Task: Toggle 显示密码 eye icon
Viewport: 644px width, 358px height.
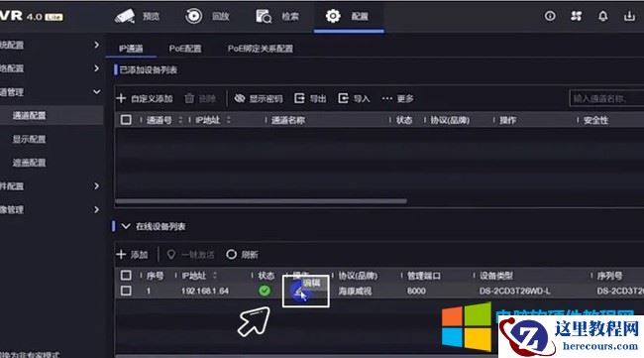Action: (240, 98)
